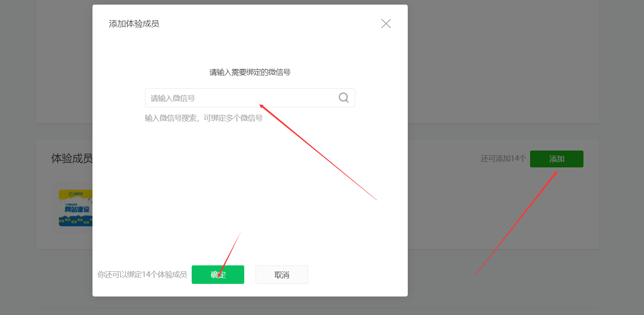The height and width of the screenshot is (315, 644).
Task: Click the magnifier search icon
Action: point(343,98)
